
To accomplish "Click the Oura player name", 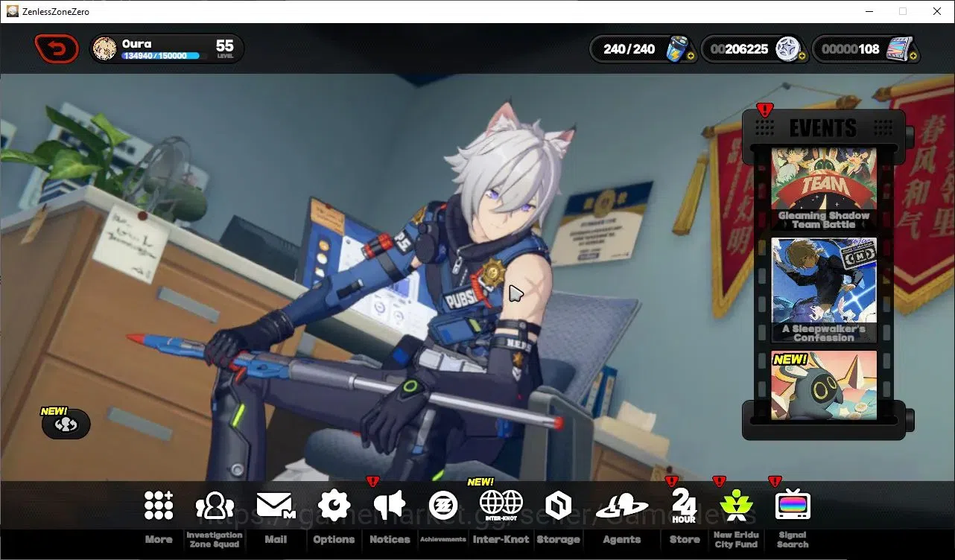I will coord(137,44).
